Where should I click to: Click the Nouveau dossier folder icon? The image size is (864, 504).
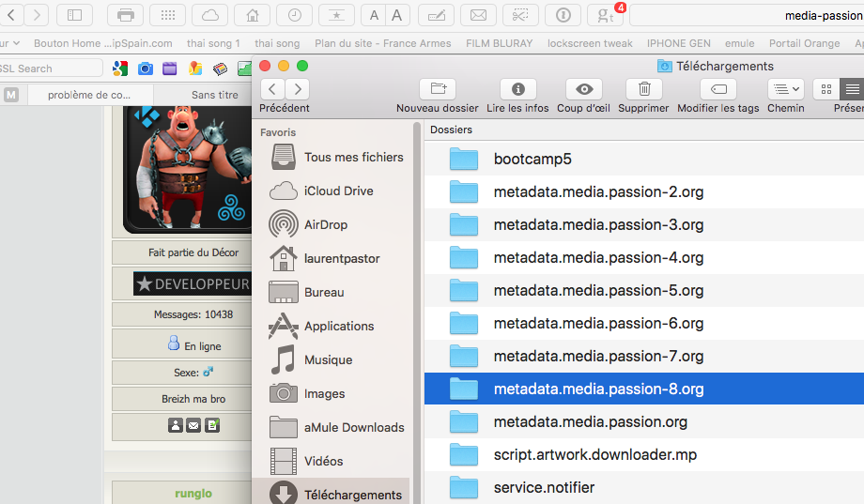tap(437, 89)
